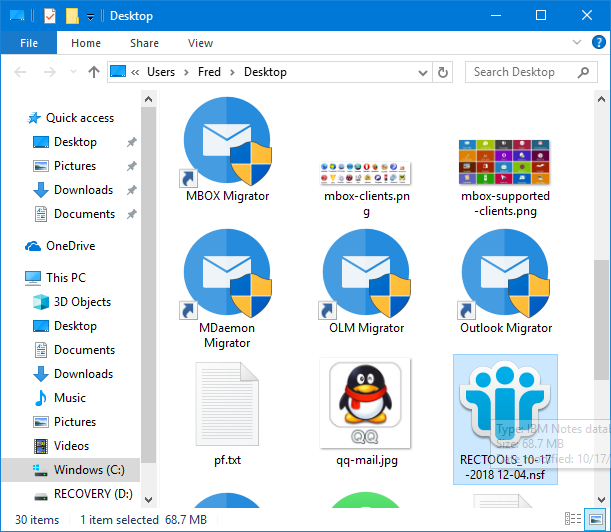Viewport: 611px width, 532px height.
Task: Open Desktop under This PC
Action: [x=75, y=326]
